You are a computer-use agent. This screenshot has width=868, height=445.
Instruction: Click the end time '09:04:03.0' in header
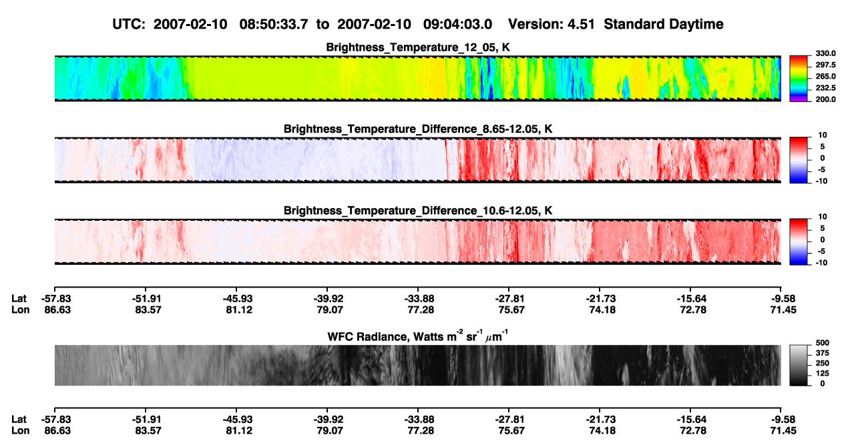[457, 24]
